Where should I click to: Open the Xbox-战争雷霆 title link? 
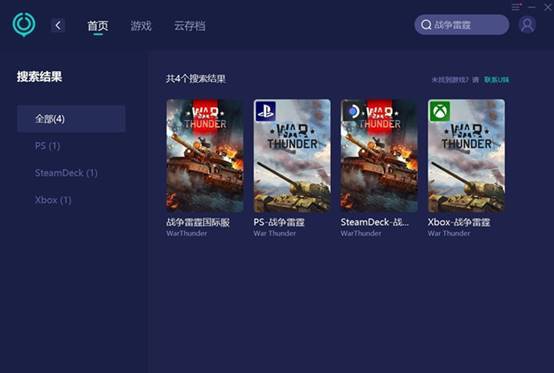(459, 222)
